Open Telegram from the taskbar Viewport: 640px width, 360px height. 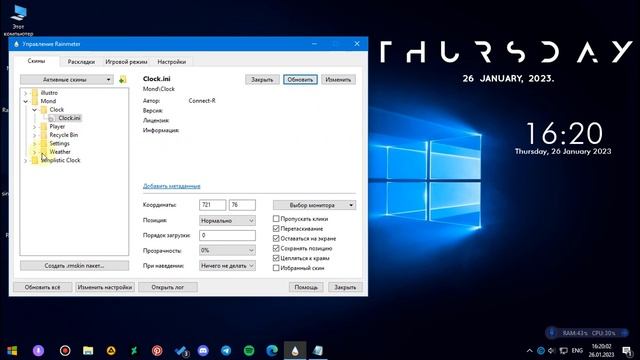[x=226, y=350]
